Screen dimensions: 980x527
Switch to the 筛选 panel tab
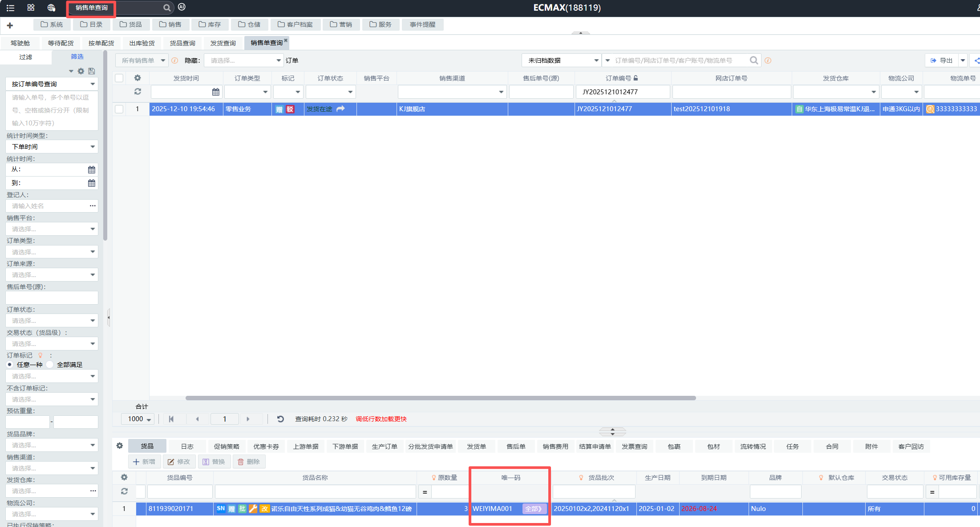click(77, 56)
